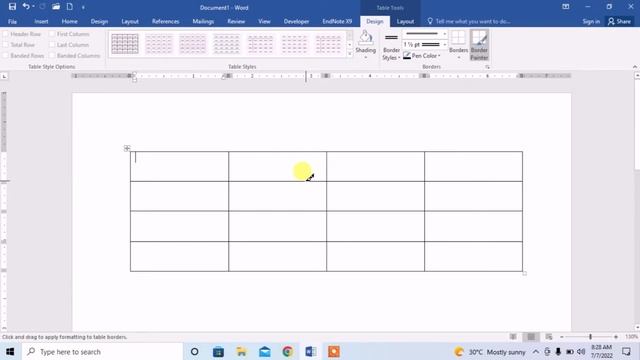This screenshot has width=640, height=360.
Task: Open the Developer tab
Action: [x=296, y=21]
